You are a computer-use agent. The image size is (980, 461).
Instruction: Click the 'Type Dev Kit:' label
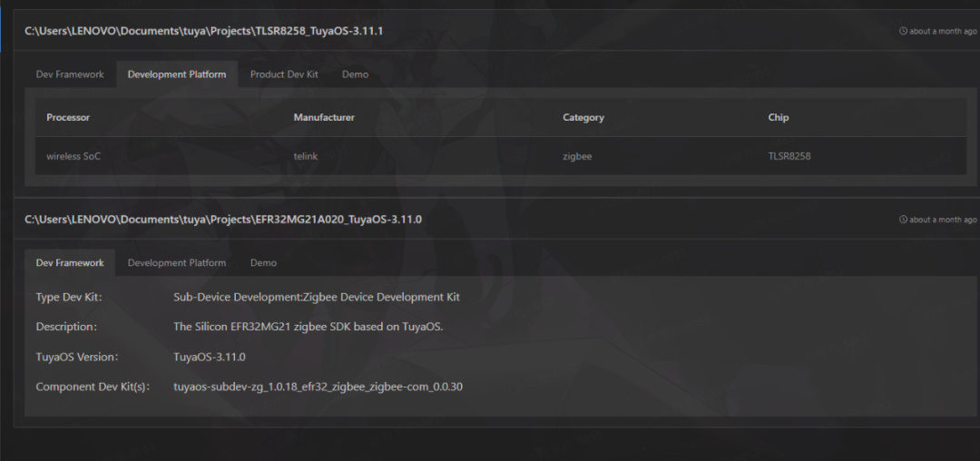(69, 298)
